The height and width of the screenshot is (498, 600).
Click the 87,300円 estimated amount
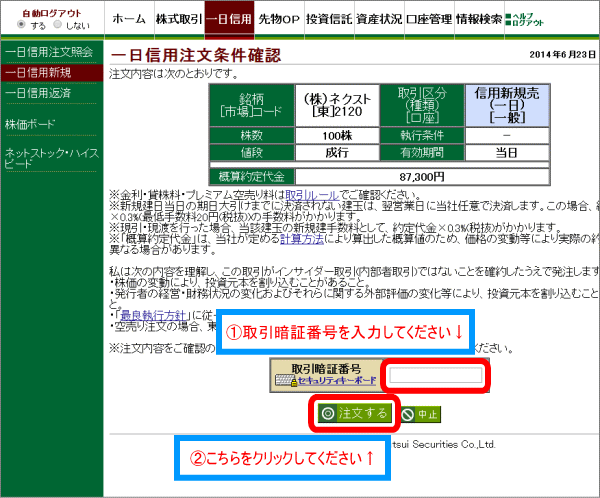point(422,177)
